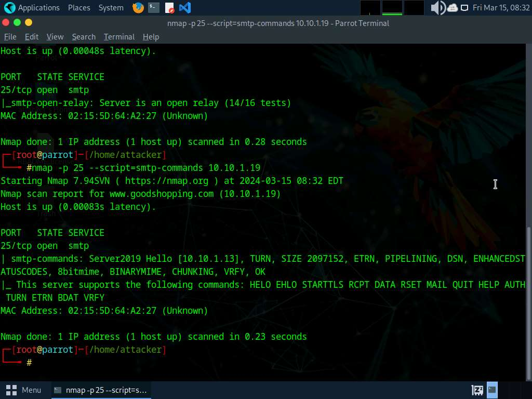Open the View menu in terminal

[x=55, y=37]
